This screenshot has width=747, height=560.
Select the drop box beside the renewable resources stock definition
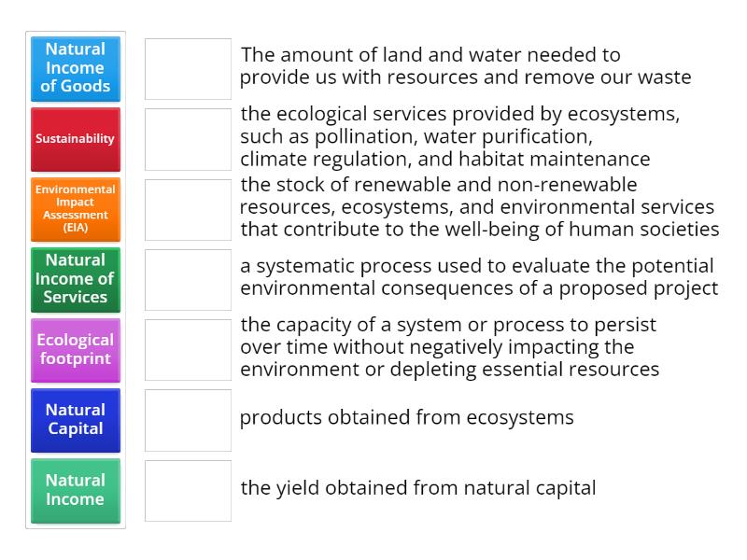coord(187,208)
